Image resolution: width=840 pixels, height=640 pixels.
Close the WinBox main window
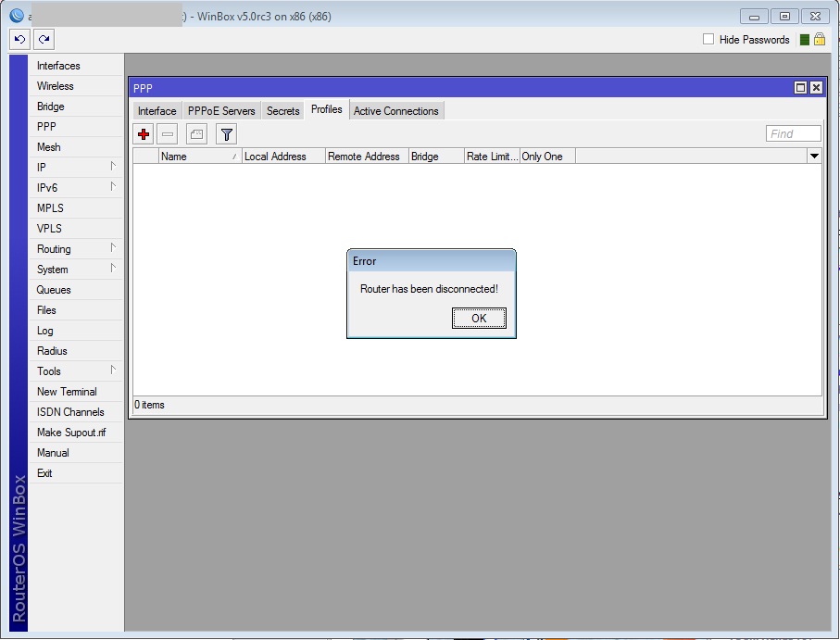tap(815, 16)
